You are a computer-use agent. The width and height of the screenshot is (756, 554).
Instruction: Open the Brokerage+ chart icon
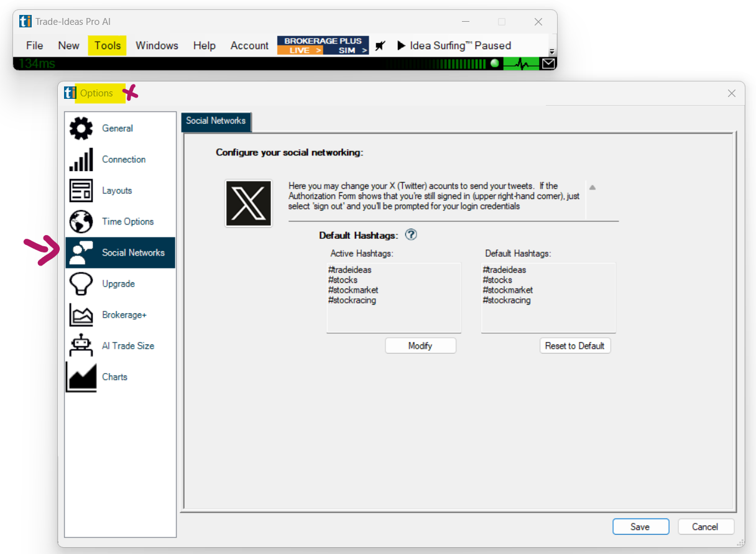pos(81,315)
